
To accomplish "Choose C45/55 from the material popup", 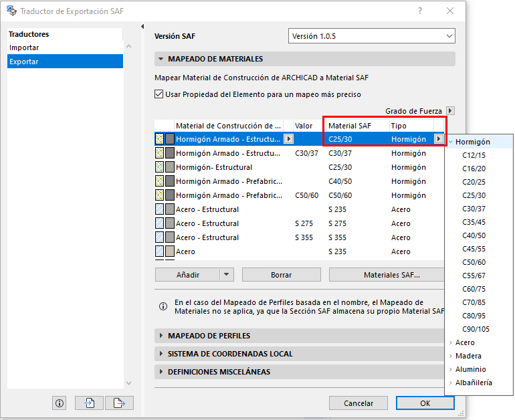I will click(x=474, y=249).
